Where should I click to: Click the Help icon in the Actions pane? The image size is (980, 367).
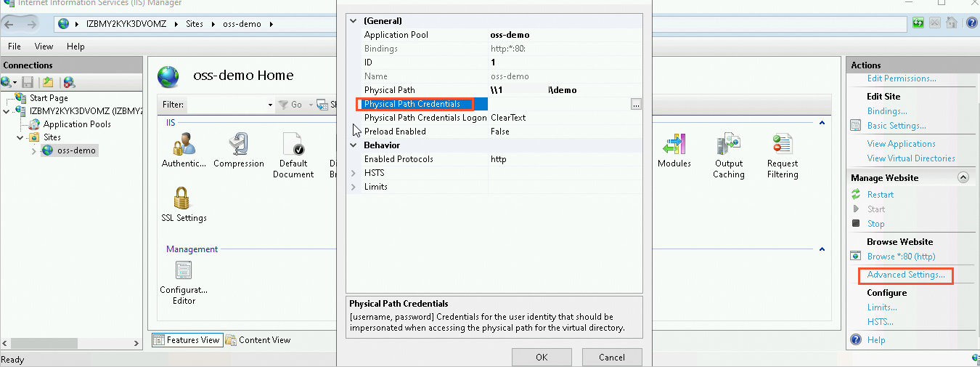click(856, 339)
